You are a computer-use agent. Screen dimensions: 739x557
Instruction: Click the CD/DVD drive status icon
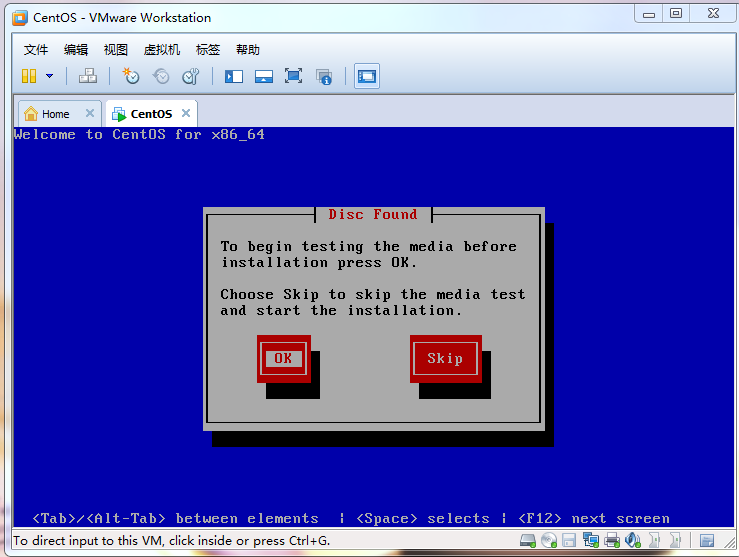pyautogui.click(x=548, y=541)
